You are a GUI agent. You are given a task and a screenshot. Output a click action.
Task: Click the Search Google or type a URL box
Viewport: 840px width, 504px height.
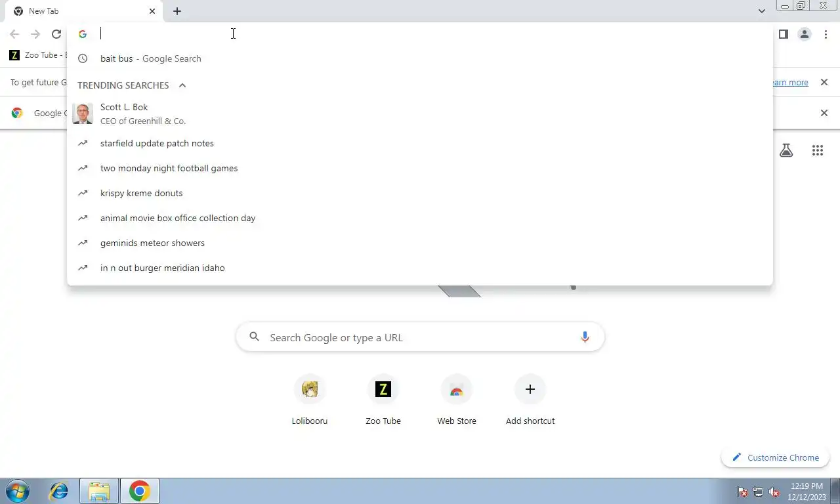tap(420, 337)
